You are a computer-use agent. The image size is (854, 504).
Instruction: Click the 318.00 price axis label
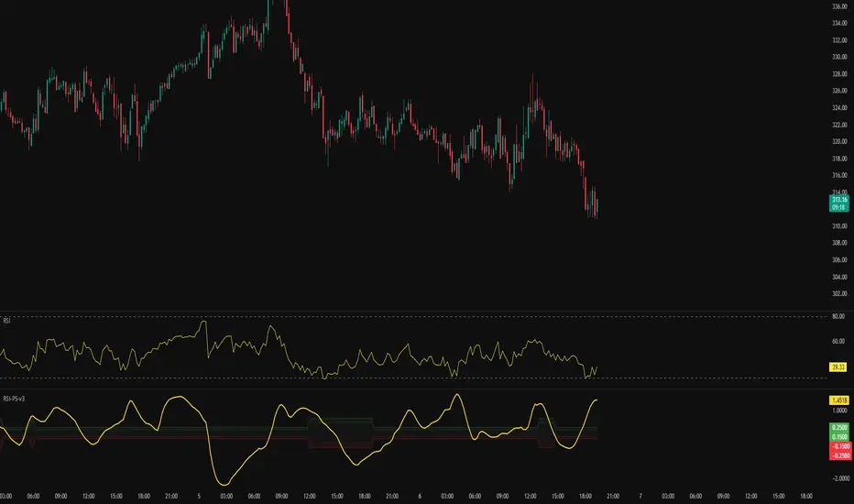click(x=839, y=159)
